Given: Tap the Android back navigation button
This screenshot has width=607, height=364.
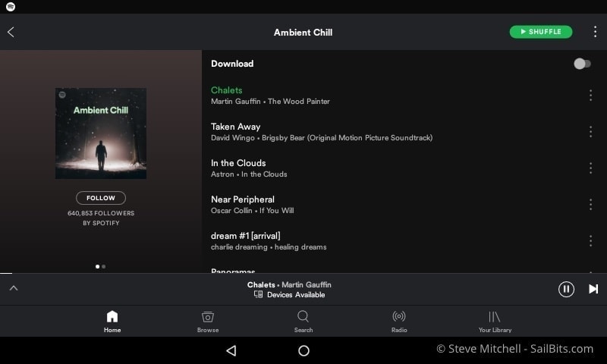Looking at the screenshot, I should (x=231, y=350).
